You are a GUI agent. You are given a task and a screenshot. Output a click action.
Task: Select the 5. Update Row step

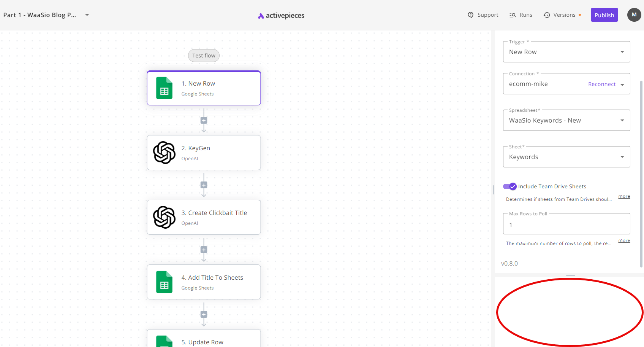(204, 338)
